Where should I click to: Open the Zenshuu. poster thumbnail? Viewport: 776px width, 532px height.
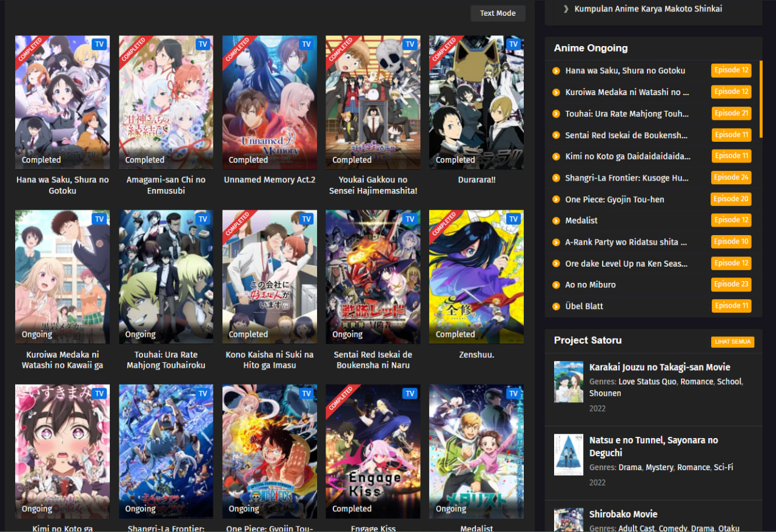point(477,277)
